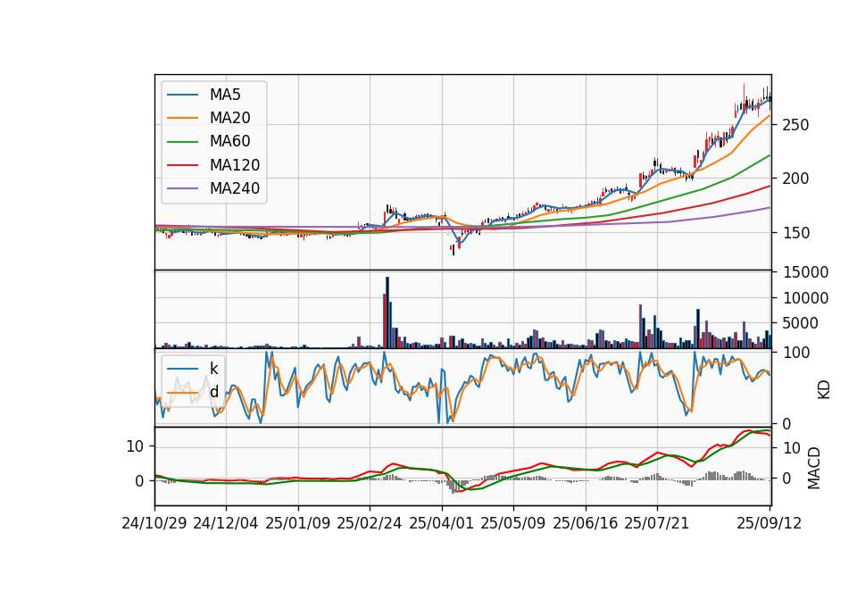Click the 5000 volume axis label

[800, 323]
